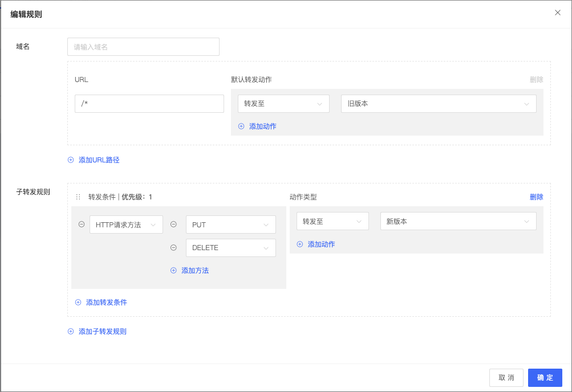This screenshot has width=572, height=392.
Task: Click 删除 link in sub-forwarding rule
Action: coord(536,197)
